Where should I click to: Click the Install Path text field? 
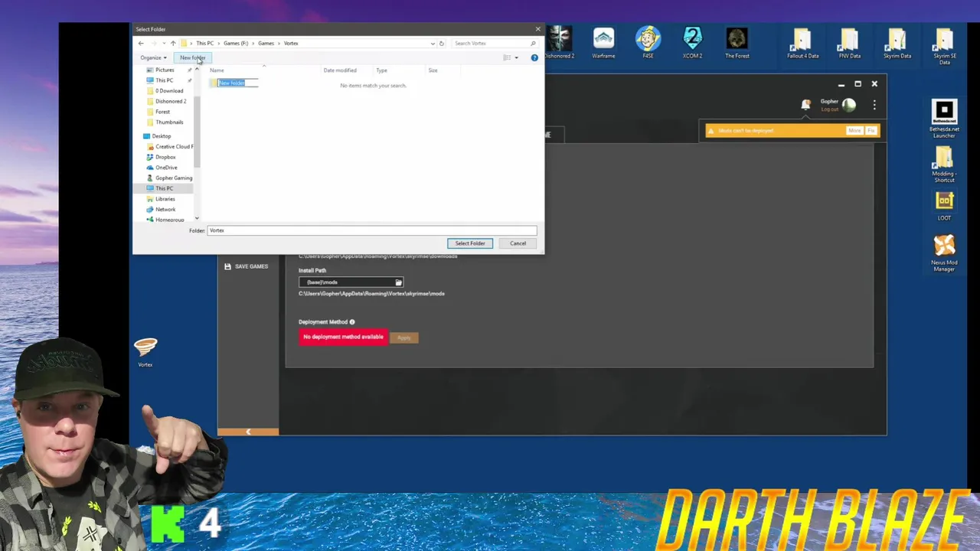(x=346, y=282)
